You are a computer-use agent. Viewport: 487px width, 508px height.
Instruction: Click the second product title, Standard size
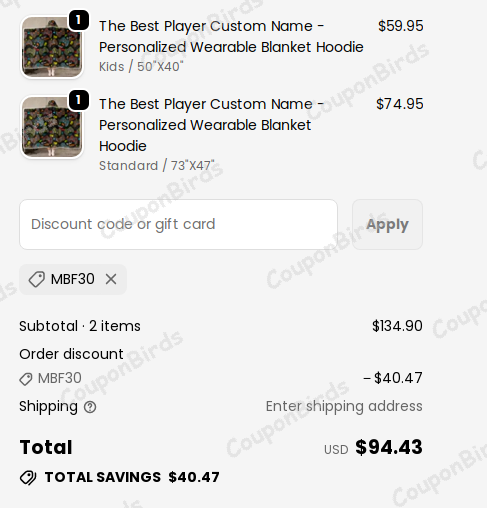[211, 125]
